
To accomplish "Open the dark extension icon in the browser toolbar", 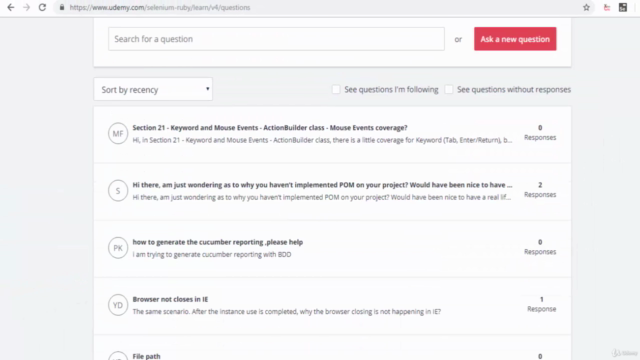I will point(623,7).
